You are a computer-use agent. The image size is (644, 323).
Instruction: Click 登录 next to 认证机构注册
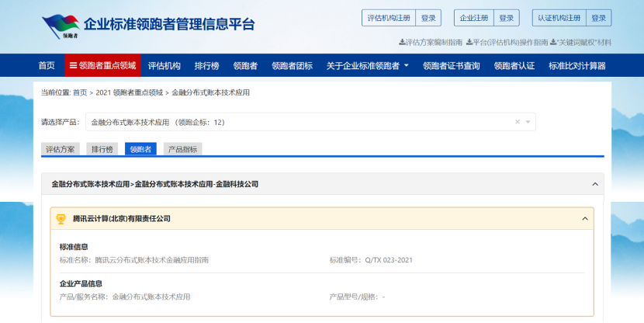coord(599,18)
